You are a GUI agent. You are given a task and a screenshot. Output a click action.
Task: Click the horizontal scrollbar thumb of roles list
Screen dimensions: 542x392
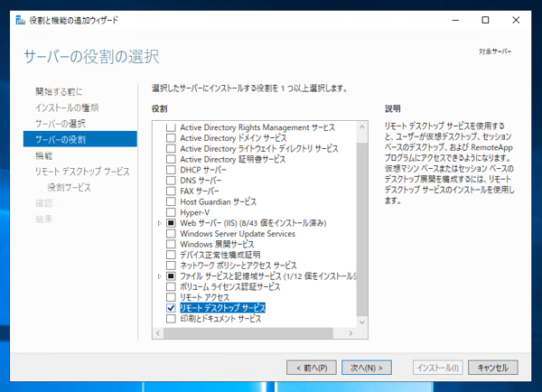click(248, 333)
